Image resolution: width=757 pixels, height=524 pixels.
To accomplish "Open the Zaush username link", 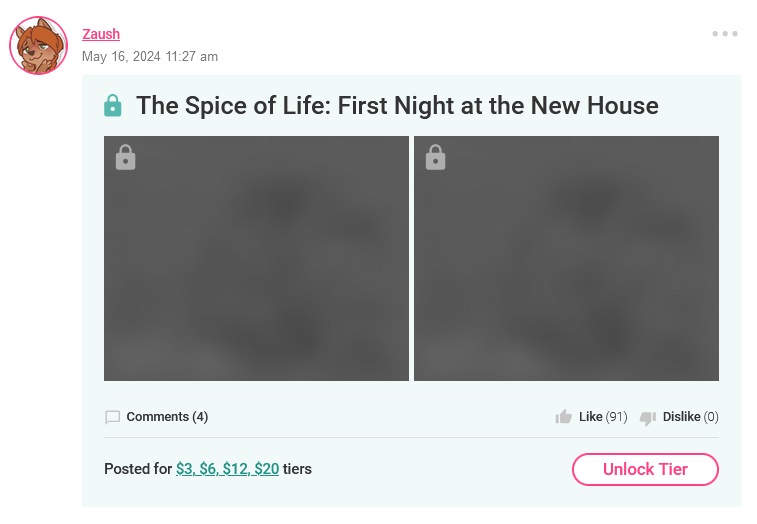I will (x=100, y=34).
